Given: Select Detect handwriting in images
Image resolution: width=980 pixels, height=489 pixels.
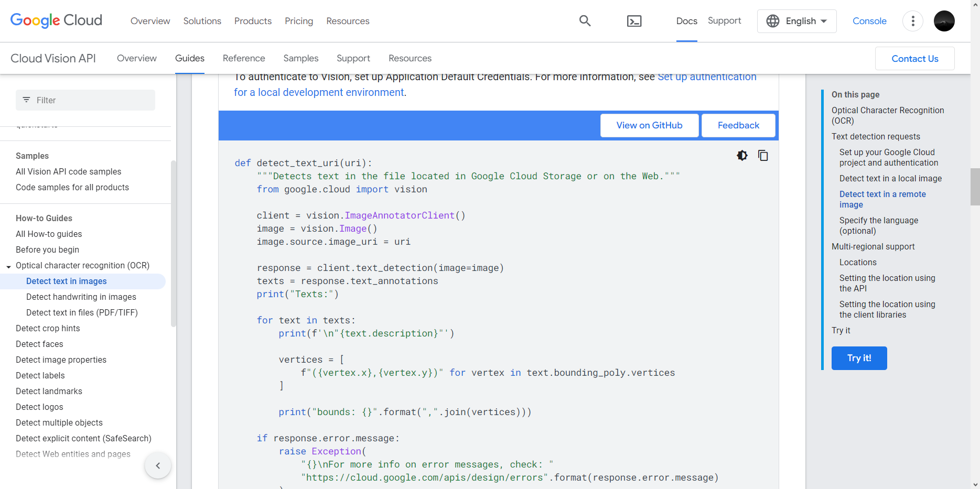Looking at the screenshot, I should 81,297.
